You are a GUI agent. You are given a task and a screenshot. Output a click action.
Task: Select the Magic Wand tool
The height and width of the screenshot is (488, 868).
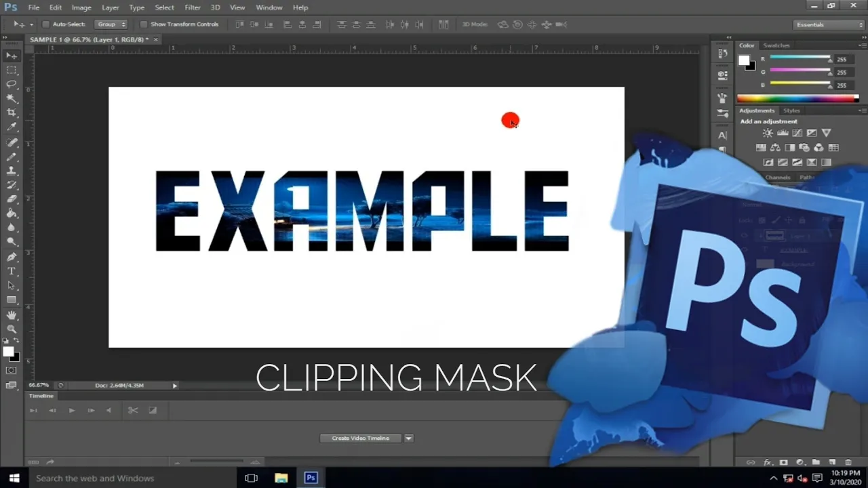pos(12,98)
